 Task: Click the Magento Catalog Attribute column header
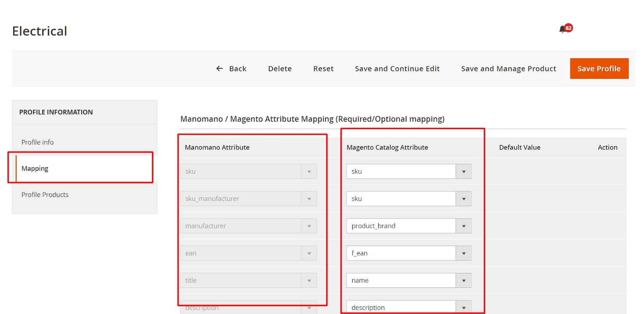[x=387, y=148]
